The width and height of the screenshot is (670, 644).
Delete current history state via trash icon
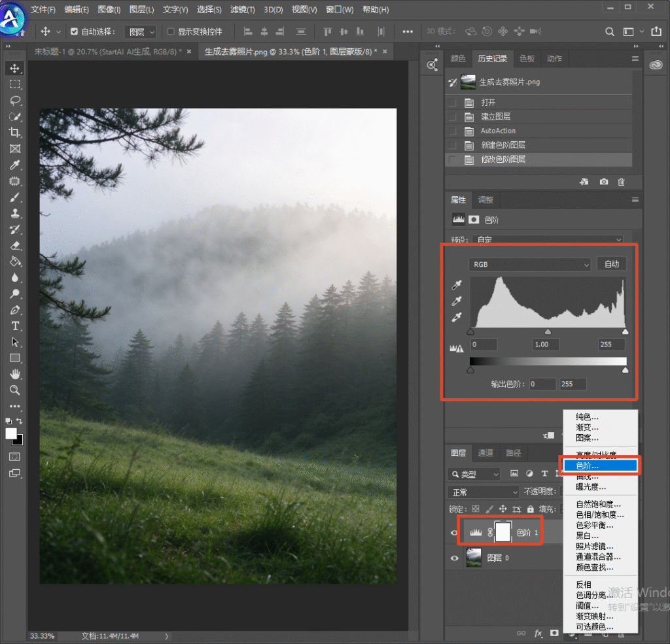click(x=622, y=182)
